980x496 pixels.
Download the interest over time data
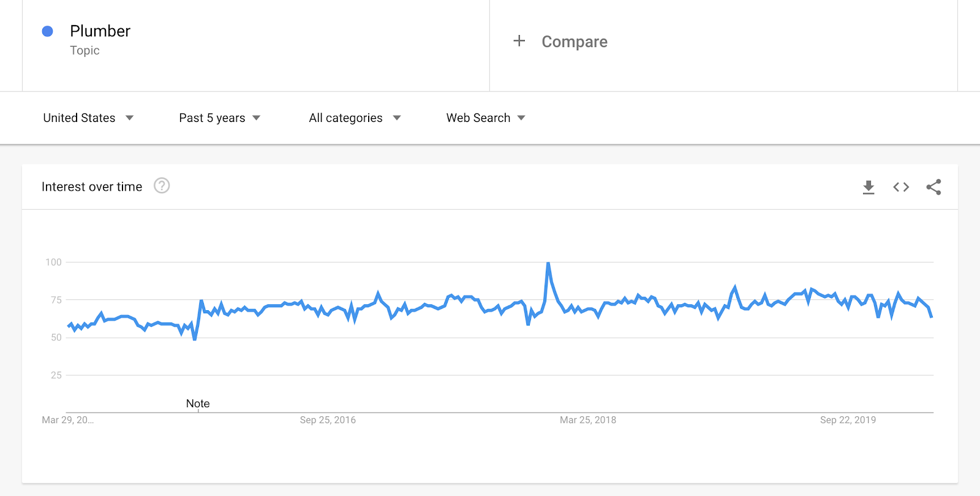point(869,187)
